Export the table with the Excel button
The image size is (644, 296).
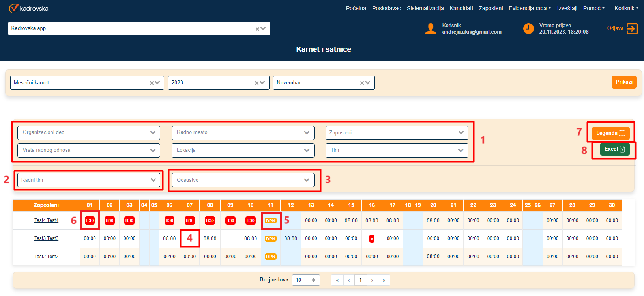(x=614, y=149)
